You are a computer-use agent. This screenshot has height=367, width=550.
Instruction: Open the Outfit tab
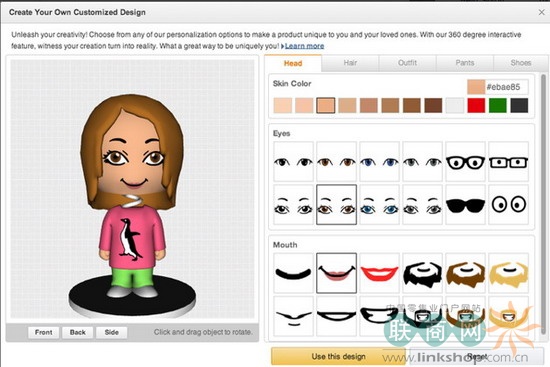[408, 63]
